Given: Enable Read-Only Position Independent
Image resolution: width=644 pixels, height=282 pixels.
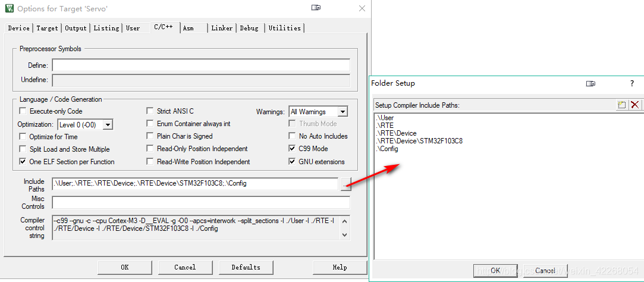Looking at the screenshot, I should coord(150,149).
